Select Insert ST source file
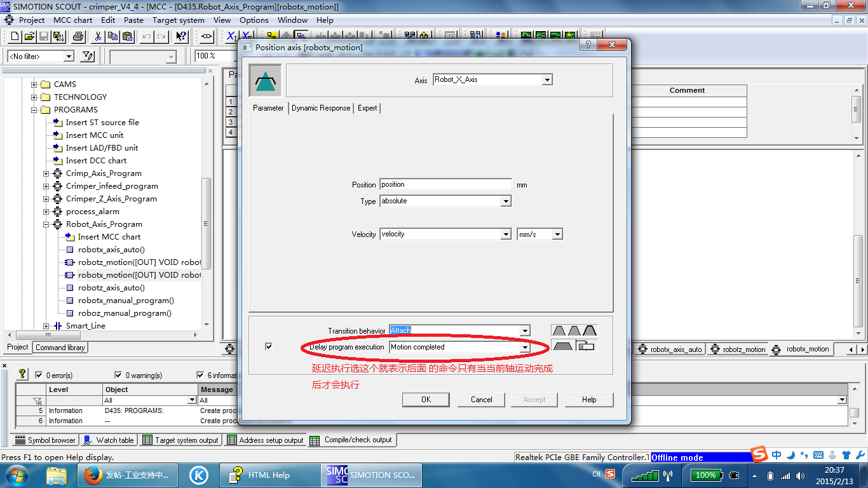This screenshot has width=868, height=488. tap(102, 123)
